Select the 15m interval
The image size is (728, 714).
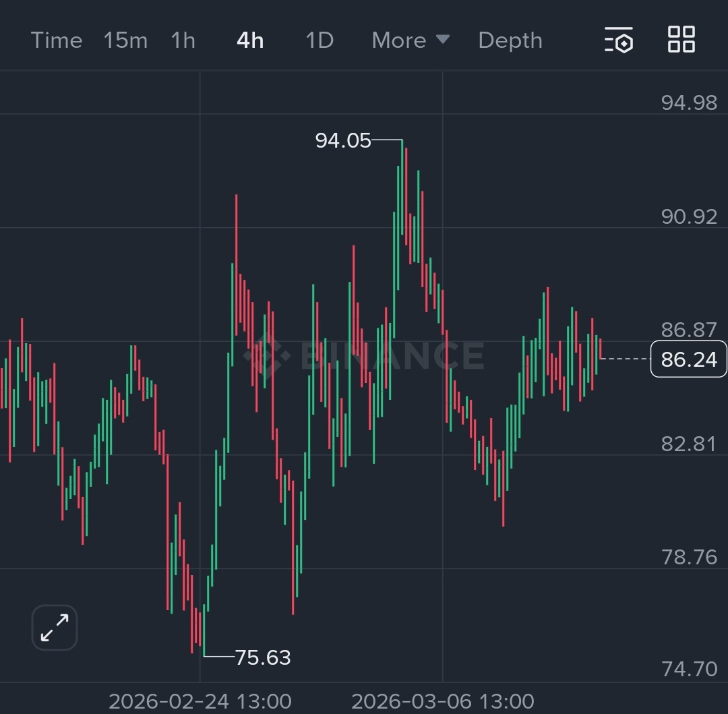click(x=125, y=40)
